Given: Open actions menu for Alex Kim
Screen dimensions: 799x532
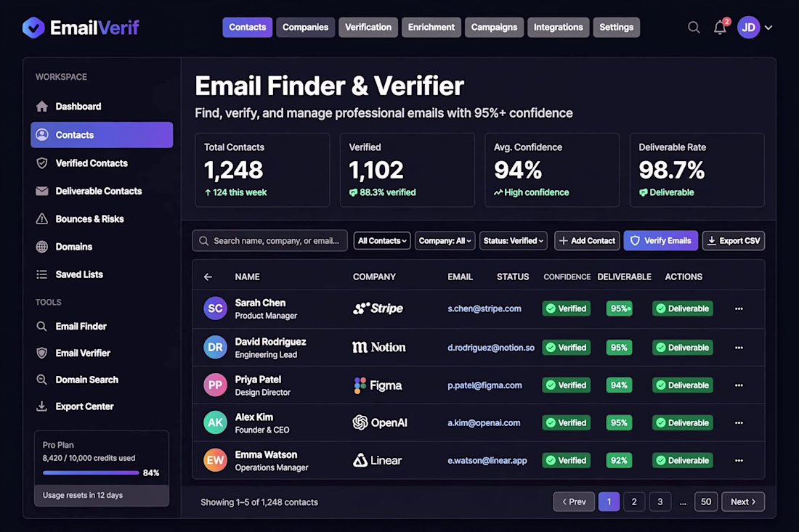Looking at the screenshot, I should pos(739,423).
